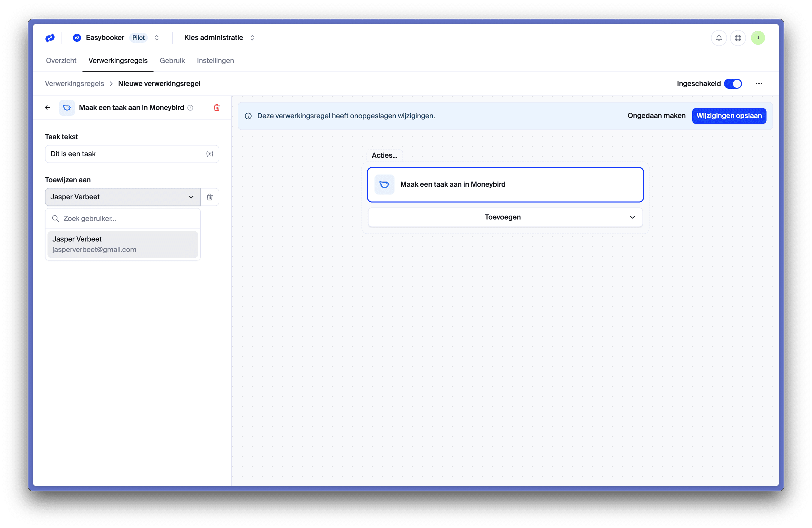This screenshot has width=812, height=528.
Task: Click the green J user avatar
Action: (x=757, y=38)
